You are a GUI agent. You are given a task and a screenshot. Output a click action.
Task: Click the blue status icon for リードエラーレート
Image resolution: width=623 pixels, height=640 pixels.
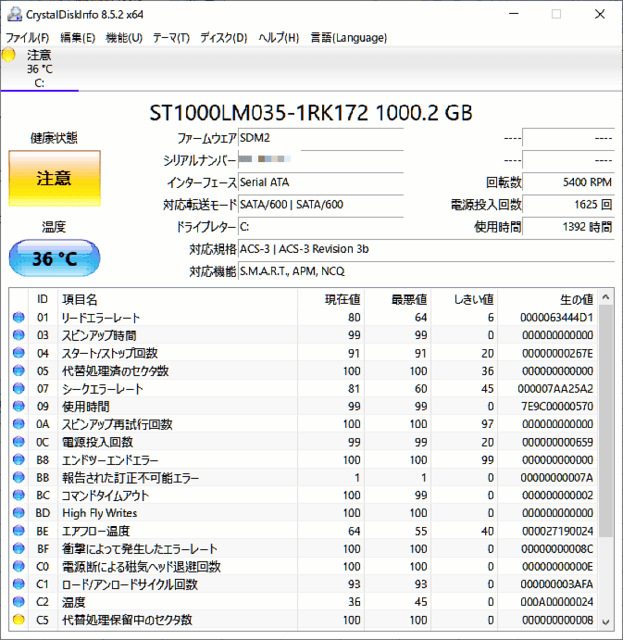tap(18, 318)
